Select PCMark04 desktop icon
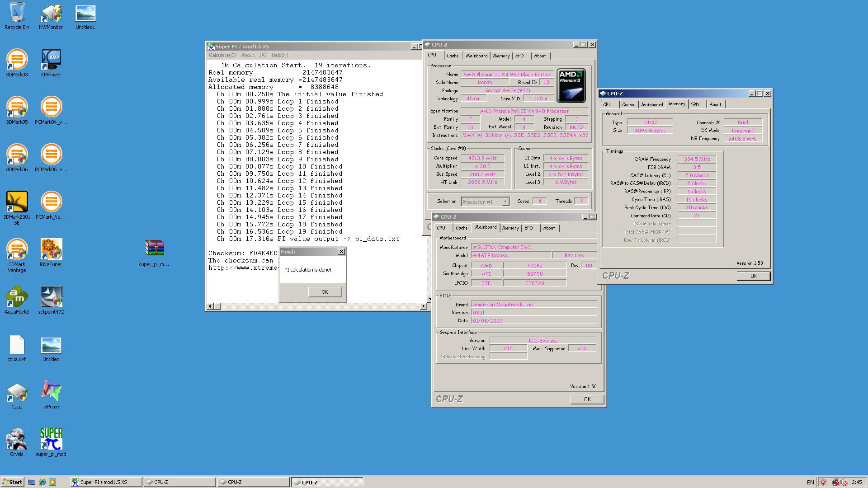 (x=51, y=110)
